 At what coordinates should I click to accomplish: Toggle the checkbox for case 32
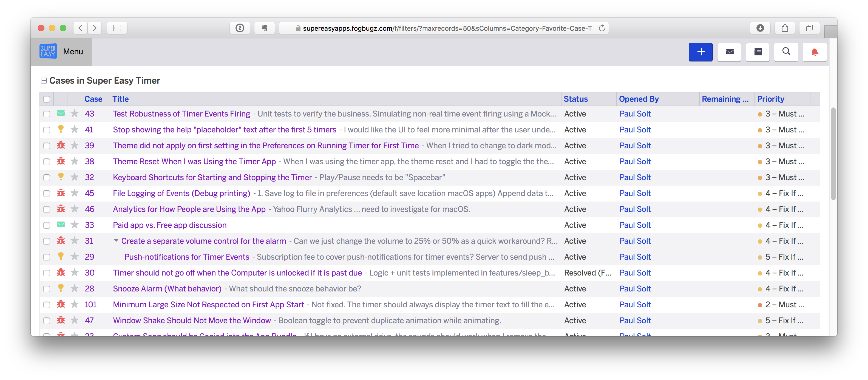coord(47,177)
